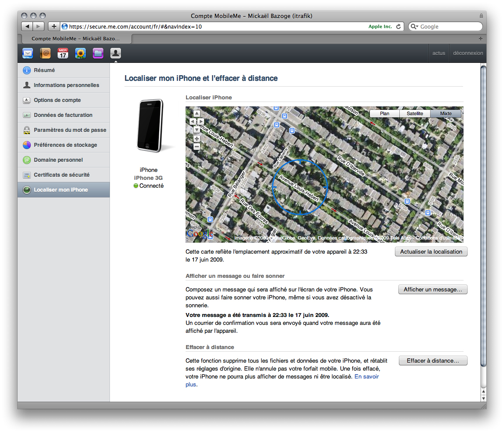The height and width of the screenshot is (433, 504).
Task: Open Paramètres du mot de passe
Action: [64, 130]
